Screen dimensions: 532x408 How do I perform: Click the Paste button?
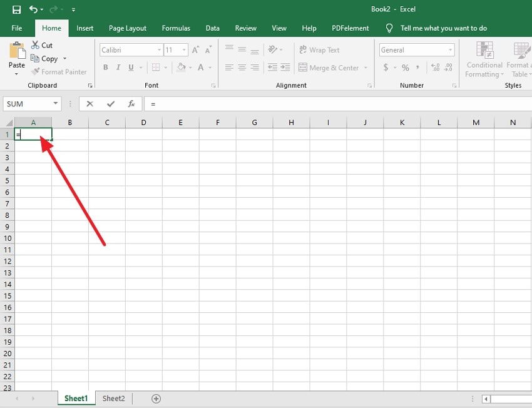[16, 56]
